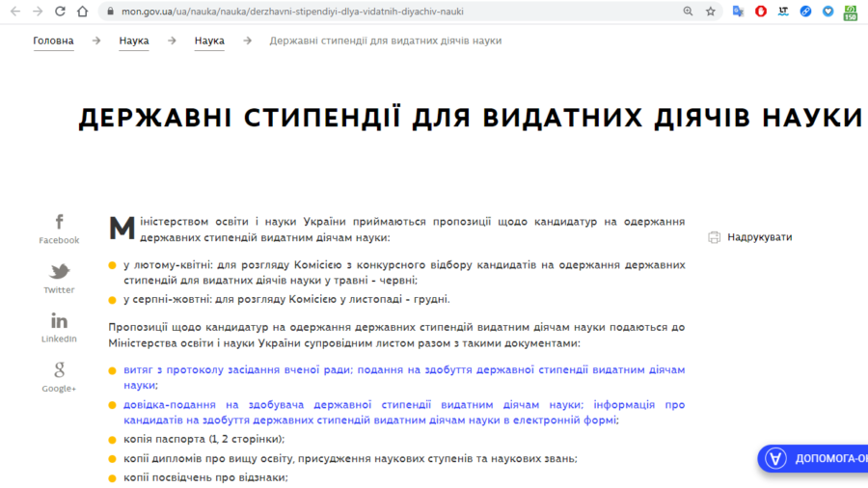The image size is (868, 488).
Task: Bookmark this page with the star icon
Action: click(x=710, y=11)
